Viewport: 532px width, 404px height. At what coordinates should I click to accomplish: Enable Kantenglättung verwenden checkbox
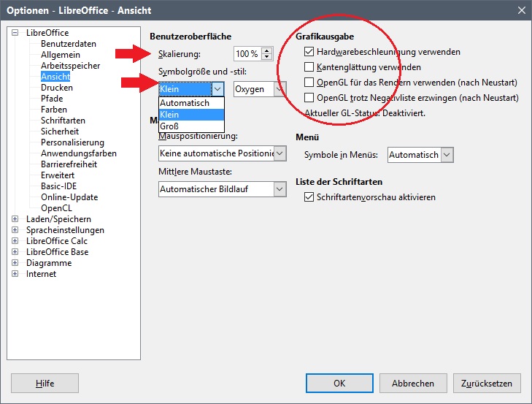[x=309, y=67]
